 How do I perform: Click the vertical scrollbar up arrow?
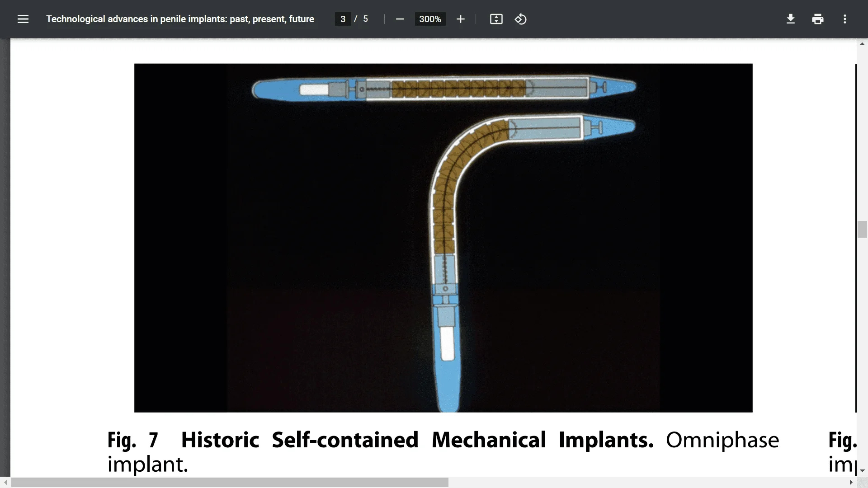pyautogui.click(x=862, y=43)
